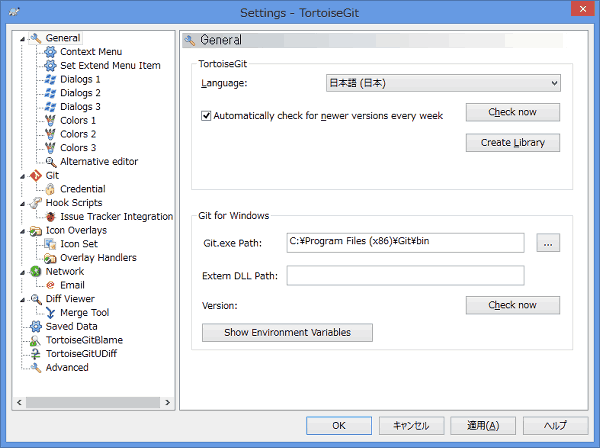
Task: Click the Credential padlock icon
Action: [x=50, y=189]
